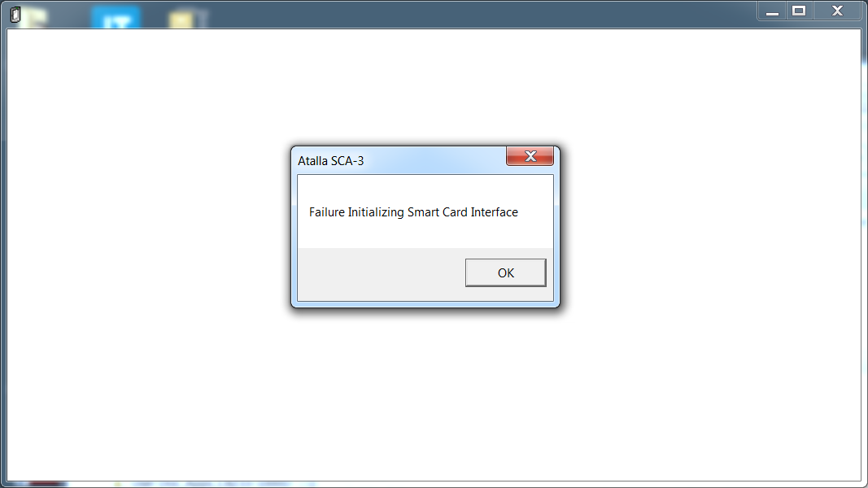Maximize the main application window
Image resolution: width=868 pixels, height=488 pixels.
(x=799, y=11)
